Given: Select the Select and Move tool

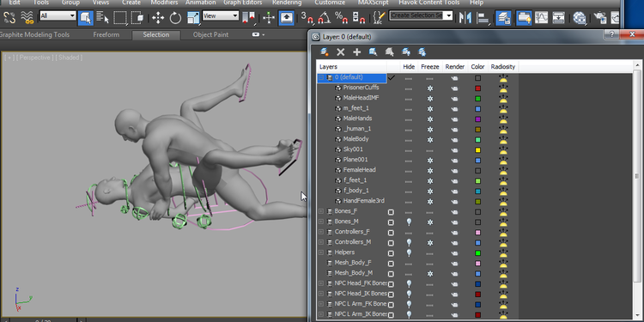Looking at the screenshot, I should pos(158,18).
